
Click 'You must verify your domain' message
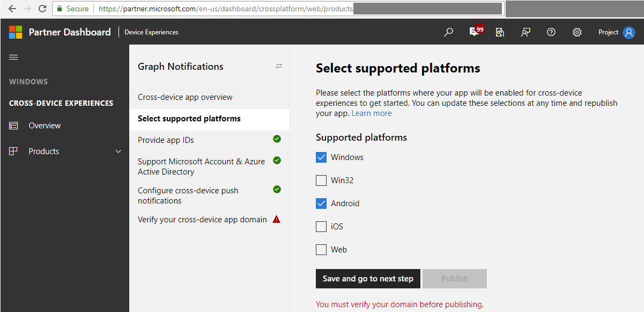click(399, 304)
